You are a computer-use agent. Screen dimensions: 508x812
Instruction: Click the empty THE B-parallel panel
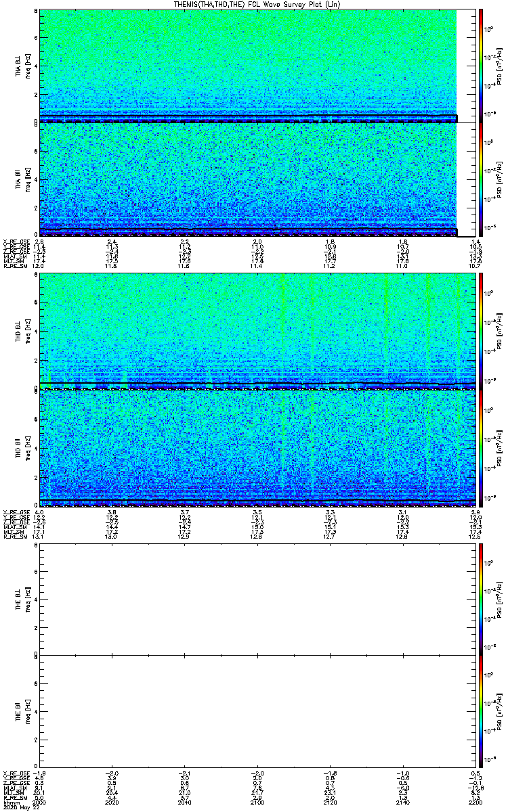258,712
